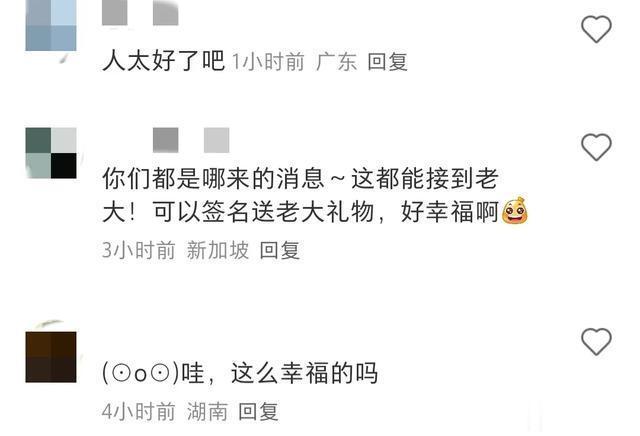
Task: Open the blurred username above "人太好了吧"
Action: coord(140,13)
